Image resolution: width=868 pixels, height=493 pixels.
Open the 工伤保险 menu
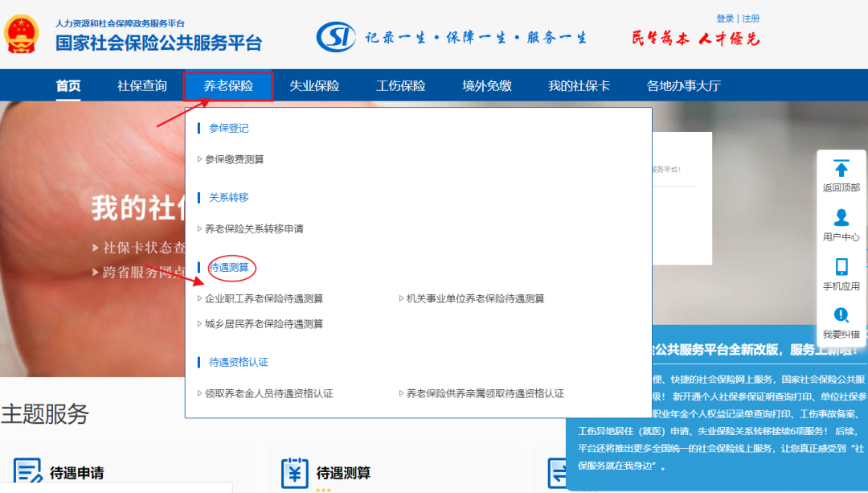click(403, 84)
